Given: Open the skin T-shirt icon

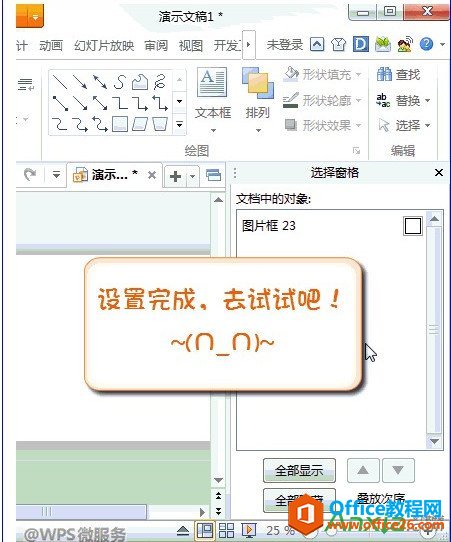Looking at the screenshot, I should [338, 45].
